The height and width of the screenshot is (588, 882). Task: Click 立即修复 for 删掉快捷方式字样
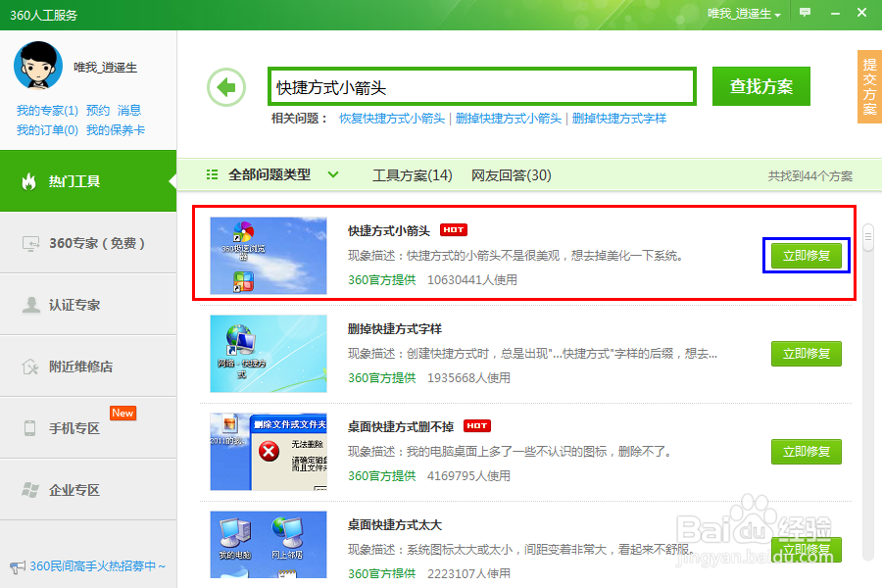[807, 354]
